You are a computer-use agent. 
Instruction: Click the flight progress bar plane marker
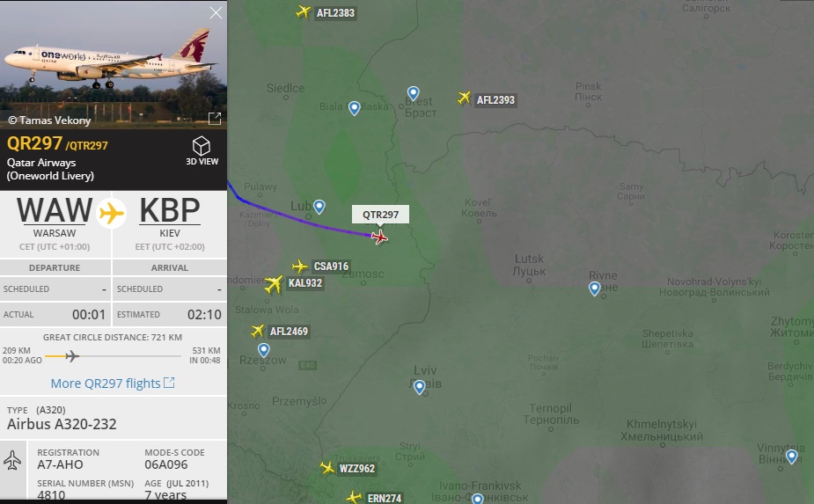(72, 355)
